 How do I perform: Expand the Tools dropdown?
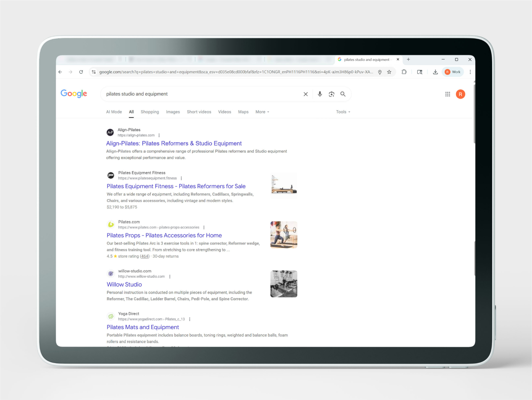coord(343,112)
